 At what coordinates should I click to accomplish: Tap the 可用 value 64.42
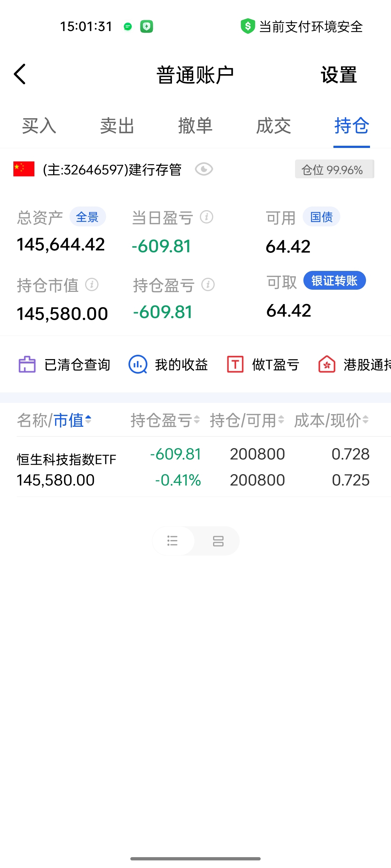pyautogui.click(x=288, y=247)
